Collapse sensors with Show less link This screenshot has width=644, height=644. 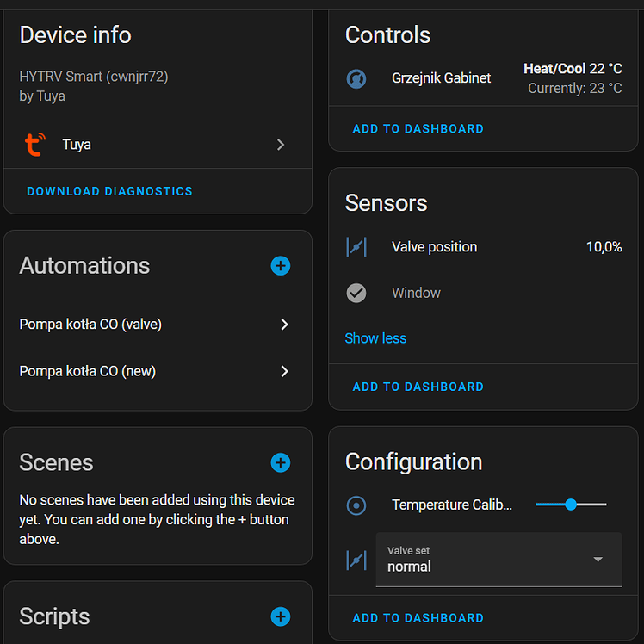tap(375, 338)
